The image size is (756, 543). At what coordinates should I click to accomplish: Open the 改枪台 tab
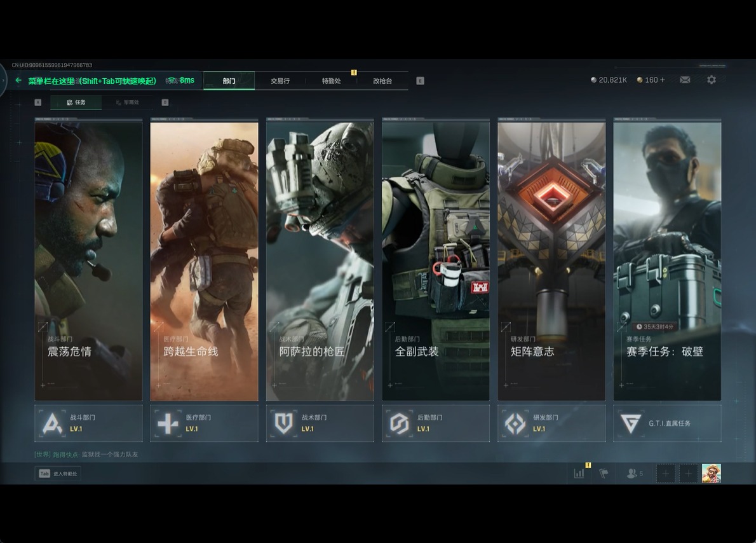pos(382,81)
